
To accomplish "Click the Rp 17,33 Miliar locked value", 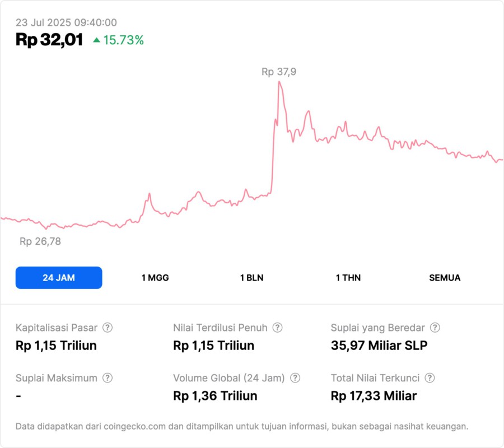I will 374,396.
